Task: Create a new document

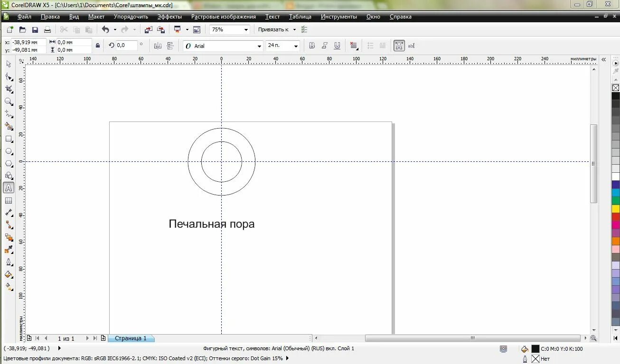Action: 10,29
